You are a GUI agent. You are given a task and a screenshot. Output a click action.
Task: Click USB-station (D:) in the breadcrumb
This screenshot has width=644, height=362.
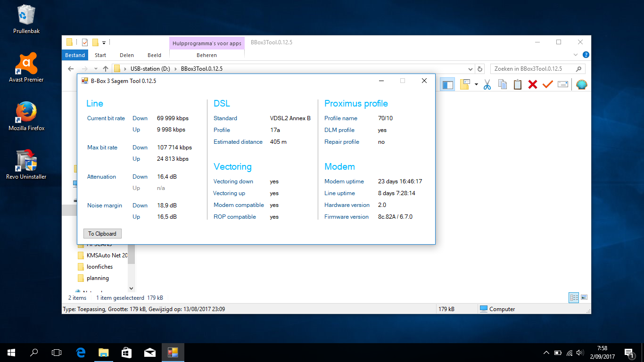click(150, 69)
